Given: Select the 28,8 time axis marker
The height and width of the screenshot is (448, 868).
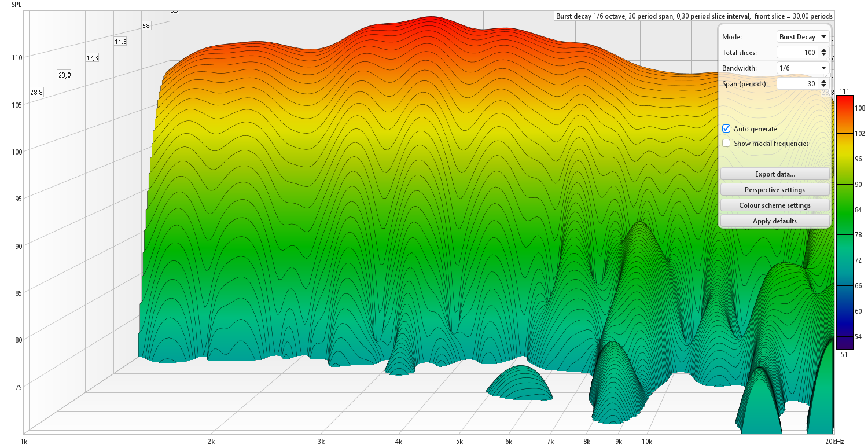Looking at the screenshot, I should coord(36,93).
